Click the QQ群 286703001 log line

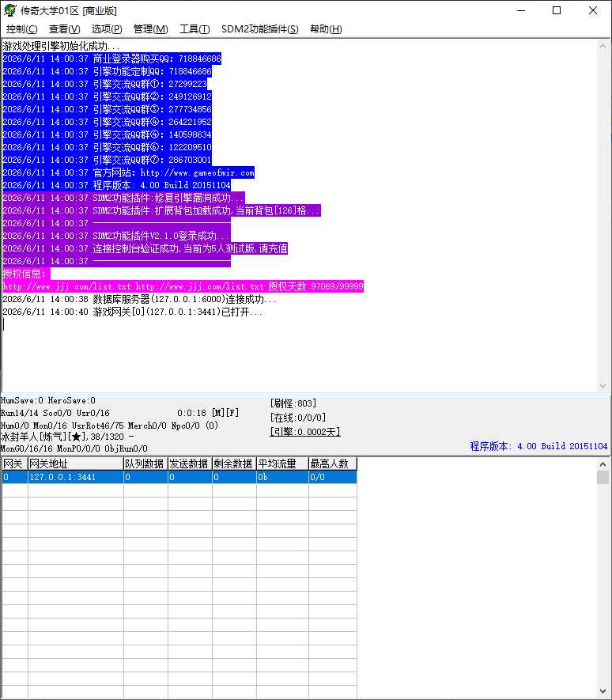(x=107, y=160)
